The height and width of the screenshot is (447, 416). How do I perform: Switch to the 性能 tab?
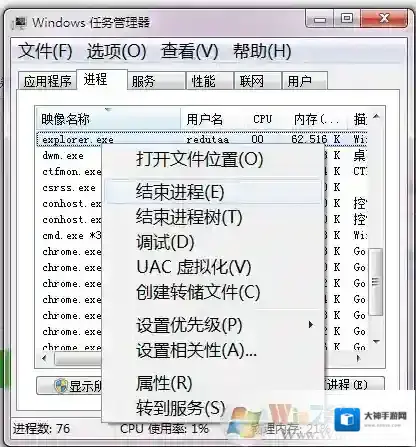pyautogui.click(x=209, y=81)
